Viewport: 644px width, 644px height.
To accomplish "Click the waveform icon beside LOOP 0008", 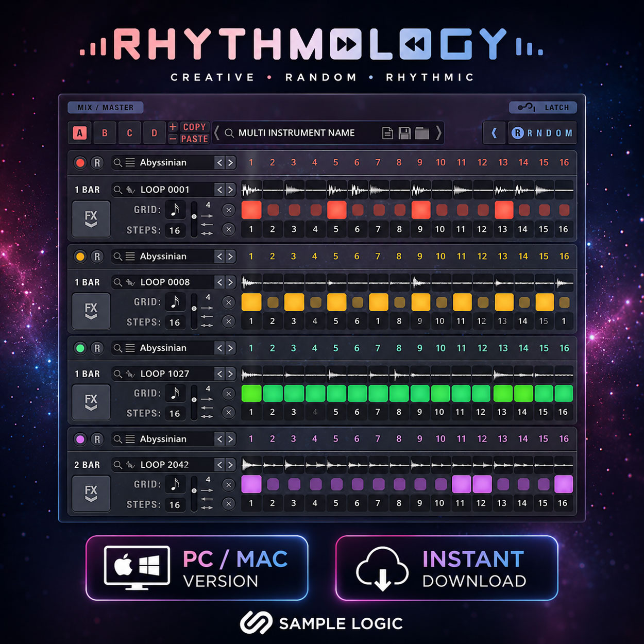I will [x=130, y=282].
